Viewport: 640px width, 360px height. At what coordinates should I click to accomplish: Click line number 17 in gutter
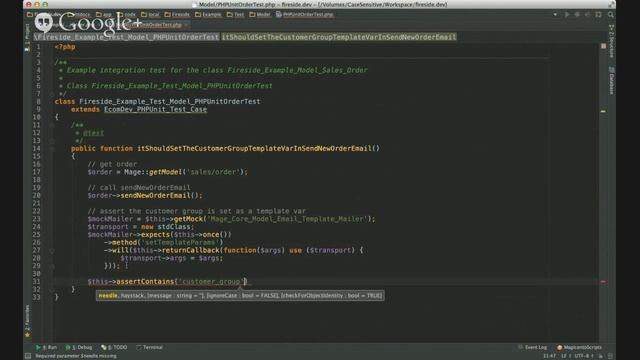37,172
